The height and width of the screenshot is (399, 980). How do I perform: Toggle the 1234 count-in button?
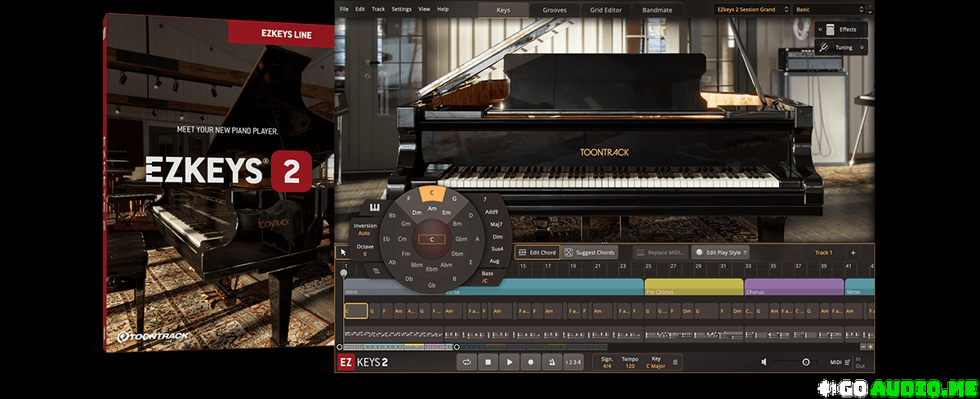[x=574, y=361]
